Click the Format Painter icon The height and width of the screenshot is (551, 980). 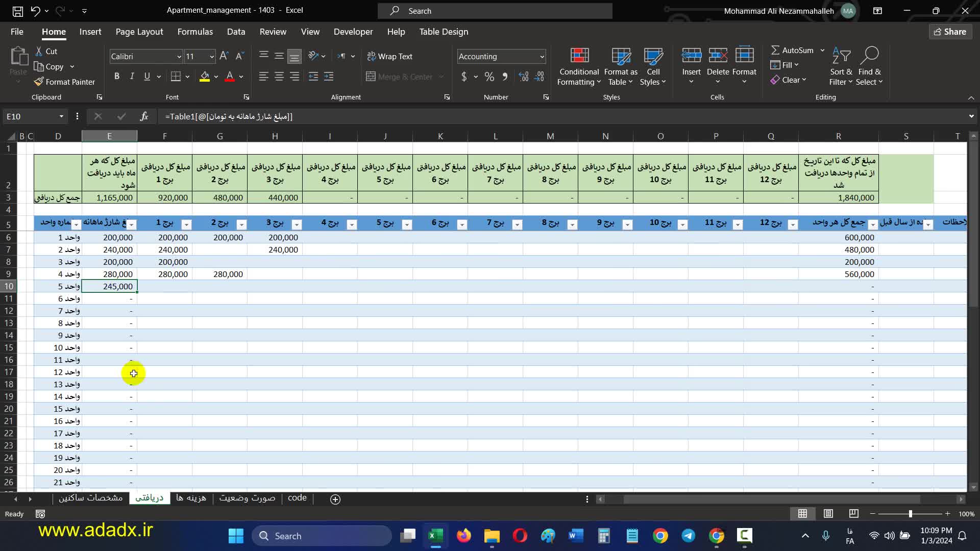tap(39, 82)
